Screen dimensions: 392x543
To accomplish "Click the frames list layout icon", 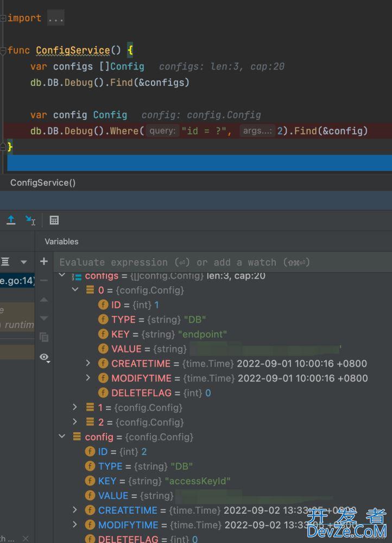I will pos(5,262).
